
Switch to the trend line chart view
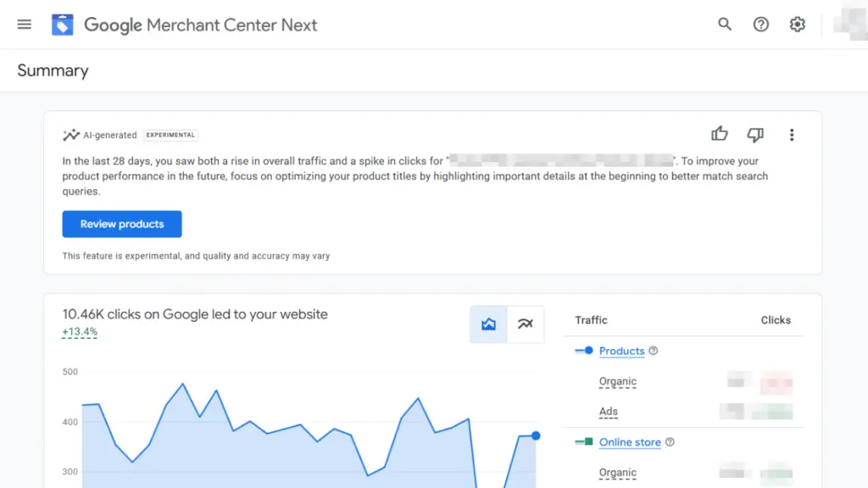526,324
